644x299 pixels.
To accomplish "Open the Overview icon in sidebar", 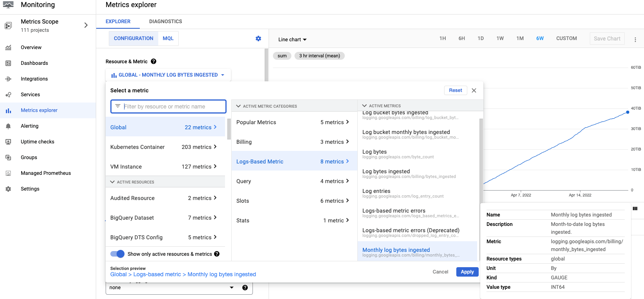I will coord(8,48).
